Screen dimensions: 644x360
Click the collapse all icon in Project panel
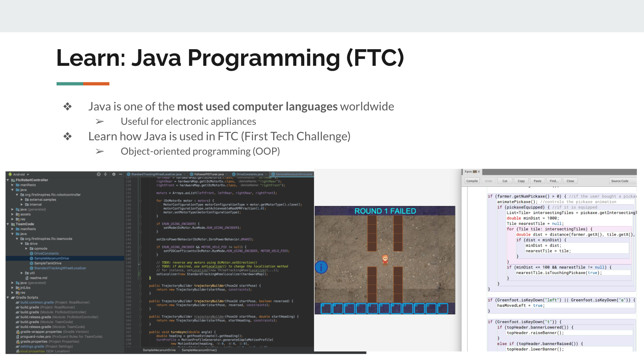[105, 174]
